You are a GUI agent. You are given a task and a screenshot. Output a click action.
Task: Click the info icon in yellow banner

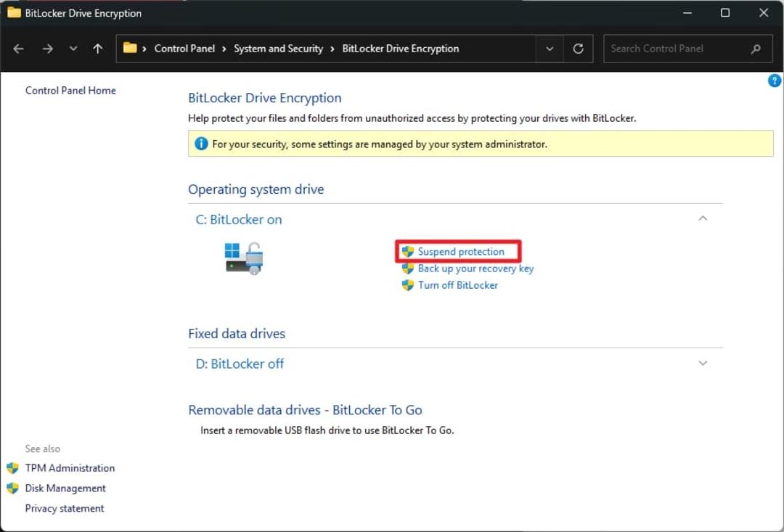coord(201,144)
